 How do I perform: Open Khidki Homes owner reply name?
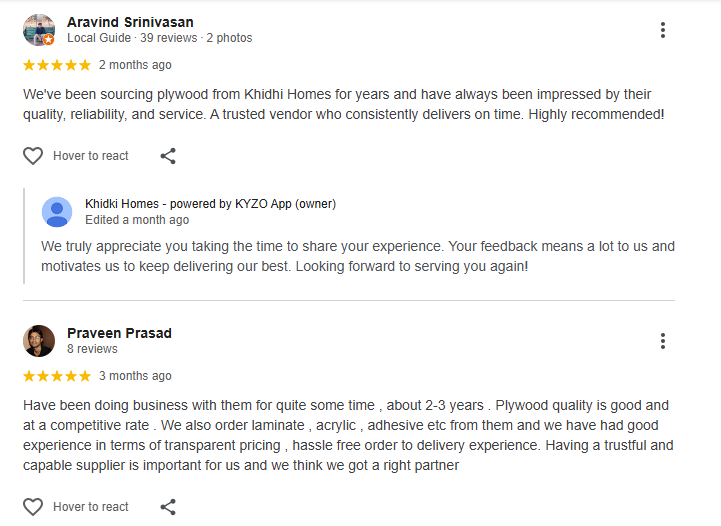pos(210,204)
